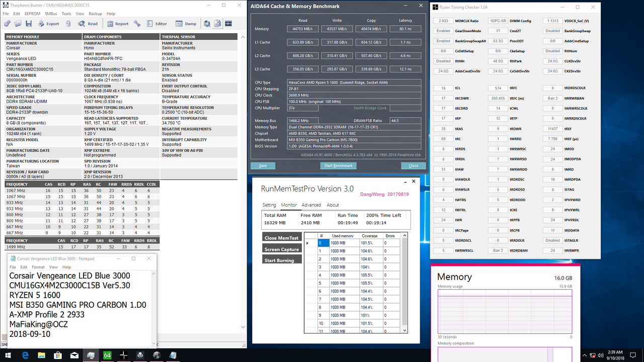Click the AIDA64 Memory Read value 44753 MB/s
This screenshot has height=362, width=644.
point(303,29)
